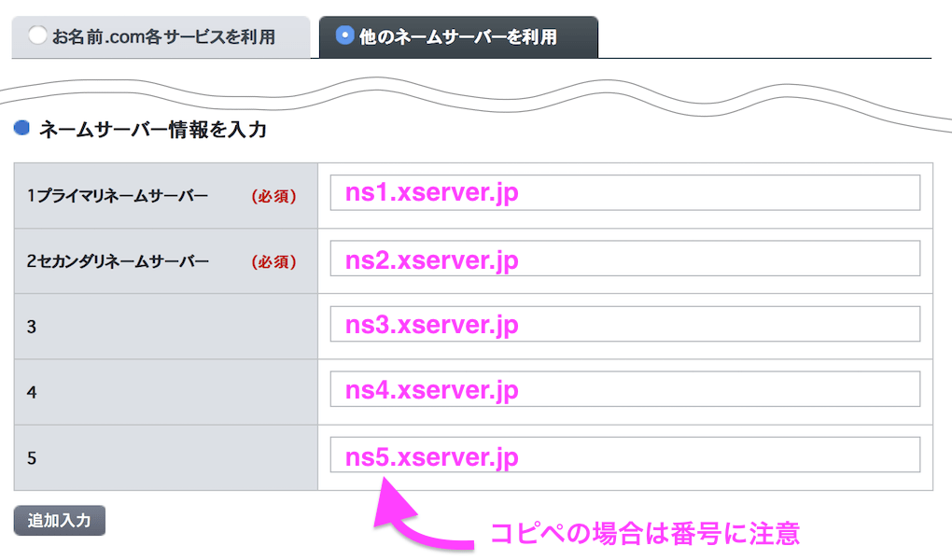Screen dimensions: 952x560
Task: Focus nameserver field 4 with ns4.xserver.jp
Action: (x=624, y=389)
